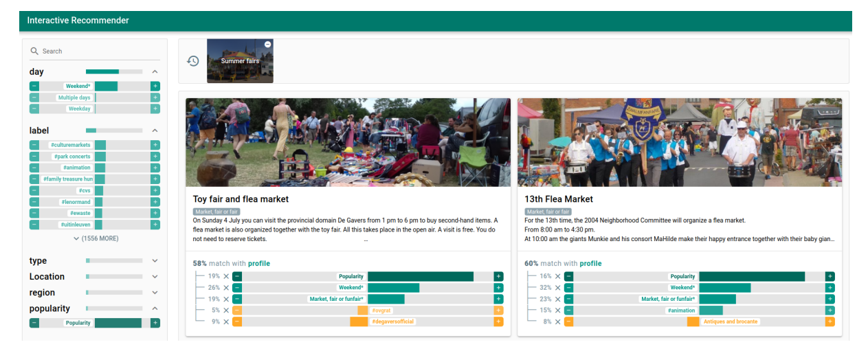The height and width of the screenshot is (351, 868).
Task: Open the Toy fair and flea market photo
Action: coord(348,142)
